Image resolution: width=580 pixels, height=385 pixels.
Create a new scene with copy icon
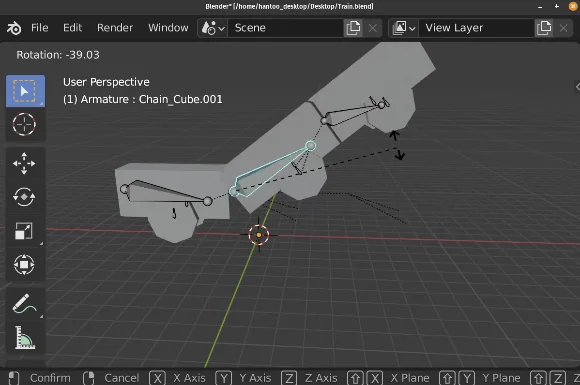(353, 28)
